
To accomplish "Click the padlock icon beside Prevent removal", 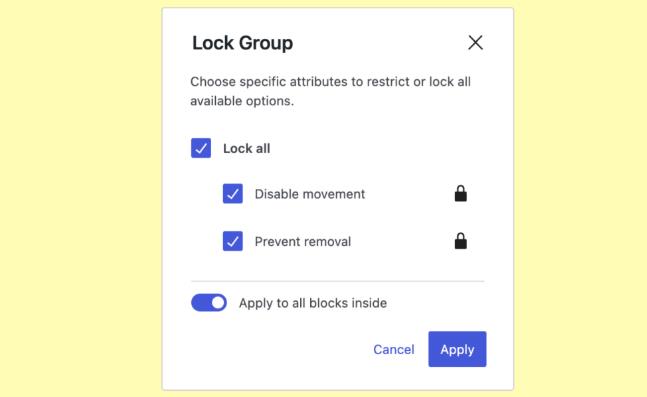I will click(x=460, y=241).
